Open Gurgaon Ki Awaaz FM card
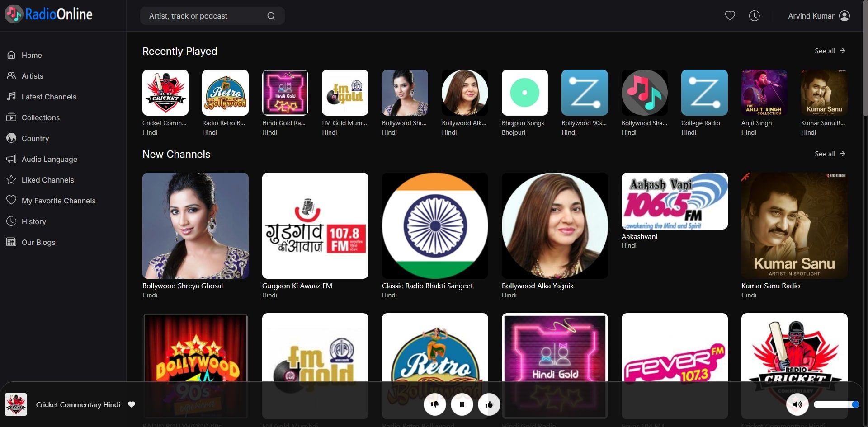 (x=315, y=225)
